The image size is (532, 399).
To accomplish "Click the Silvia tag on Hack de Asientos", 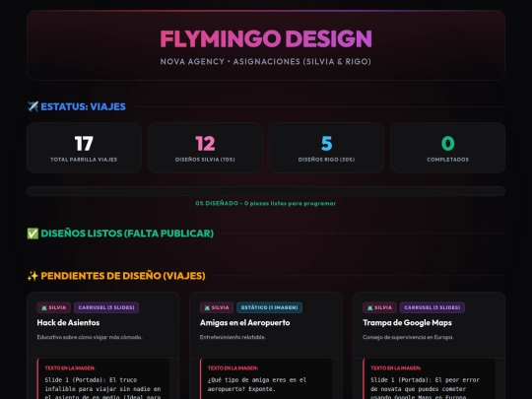I will pyautogui.click(x=54, y=307).
